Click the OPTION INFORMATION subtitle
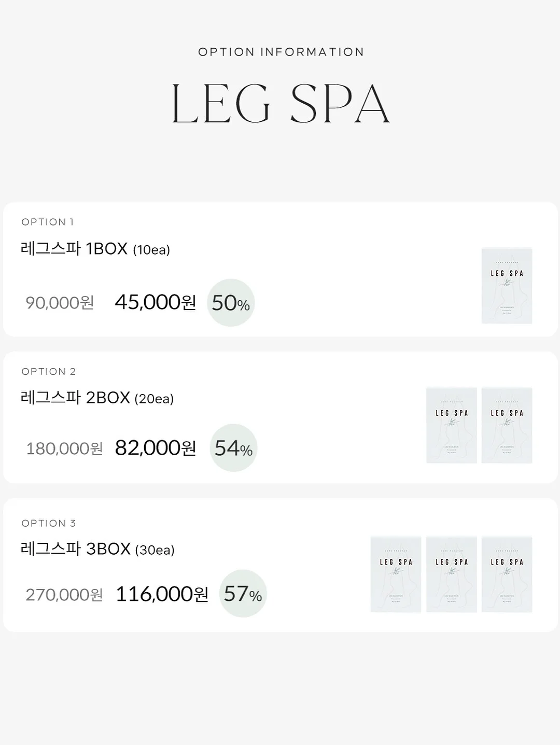 (x=281, y=52)
